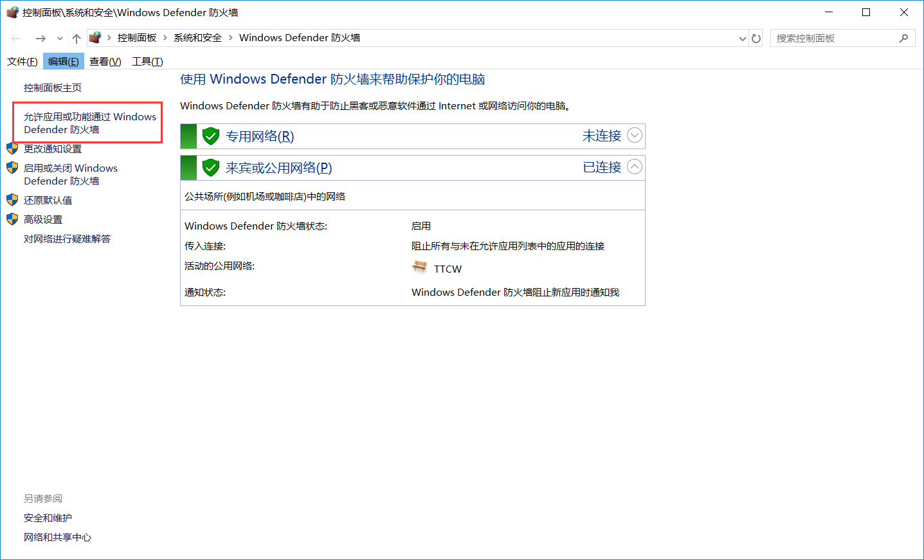Click the 启用 firewall state value
This screenshot has height=560, width=924.
[421, 226]
